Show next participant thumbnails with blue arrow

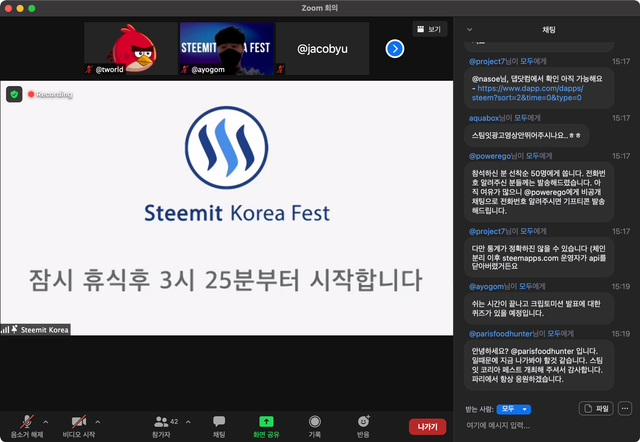point(395,49)
